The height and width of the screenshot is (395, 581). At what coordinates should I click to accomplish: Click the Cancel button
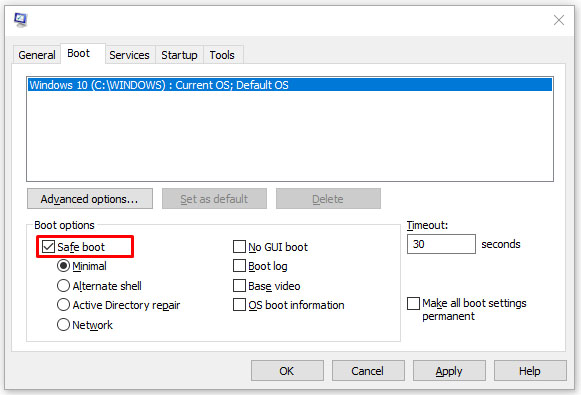coord(368,371)
